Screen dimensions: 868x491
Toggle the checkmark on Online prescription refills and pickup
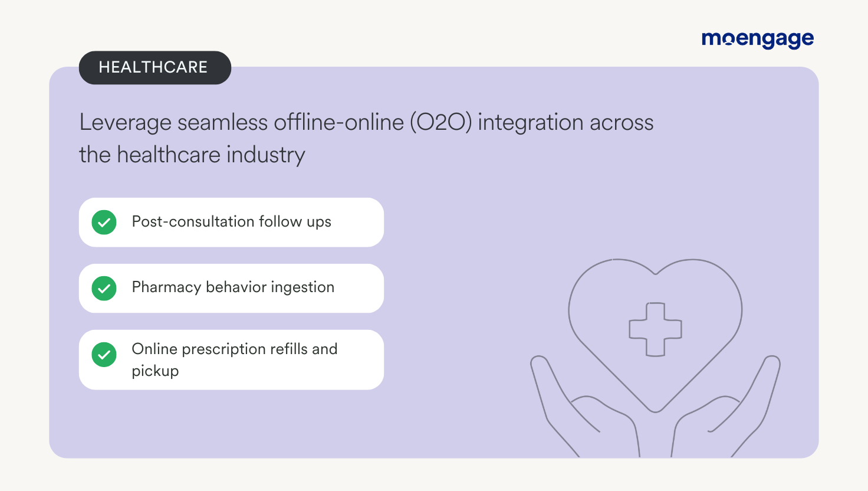[104, 355]
